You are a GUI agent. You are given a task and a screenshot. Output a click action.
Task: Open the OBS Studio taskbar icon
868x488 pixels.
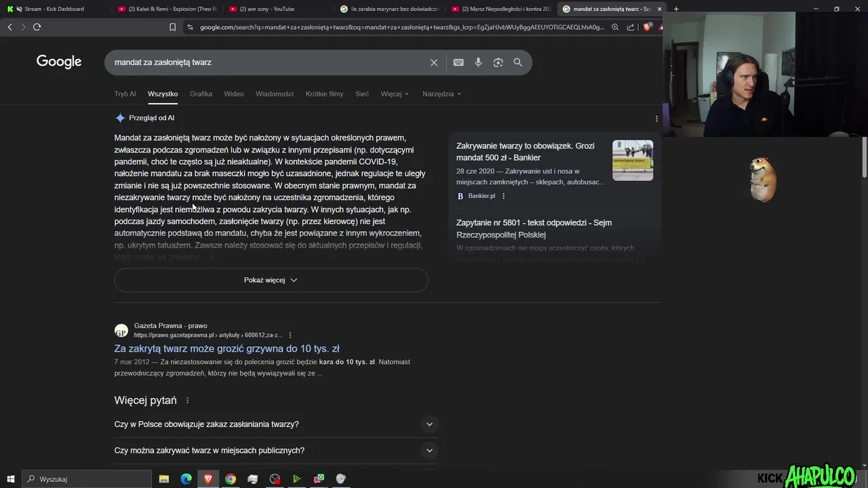[x=275, y=479]
